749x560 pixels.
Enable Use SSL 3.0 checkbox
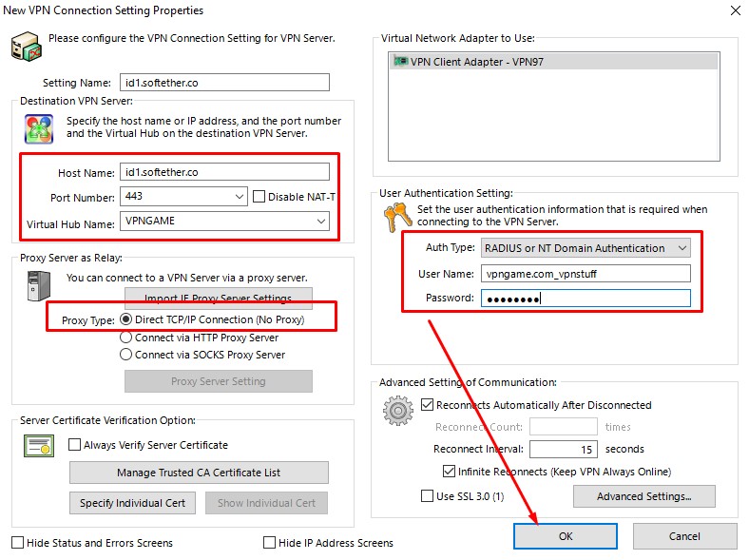tap(427, 496)
